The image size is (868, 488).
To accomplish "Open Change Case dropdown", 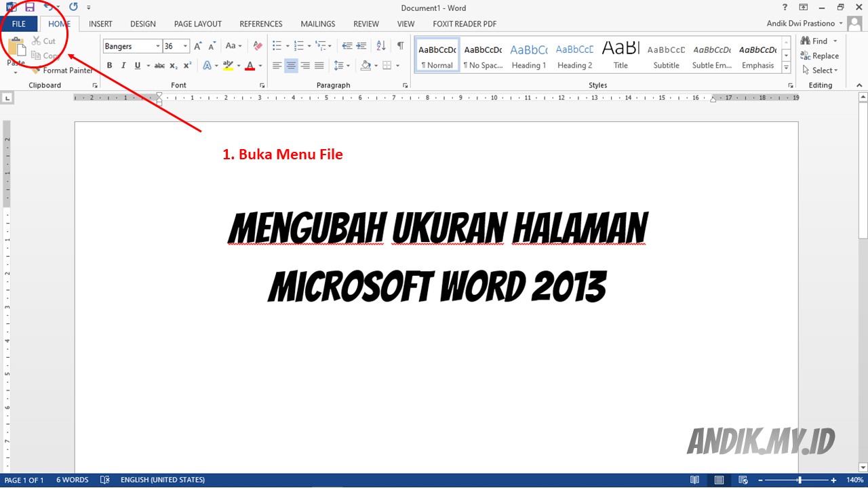I will (234, 46).
